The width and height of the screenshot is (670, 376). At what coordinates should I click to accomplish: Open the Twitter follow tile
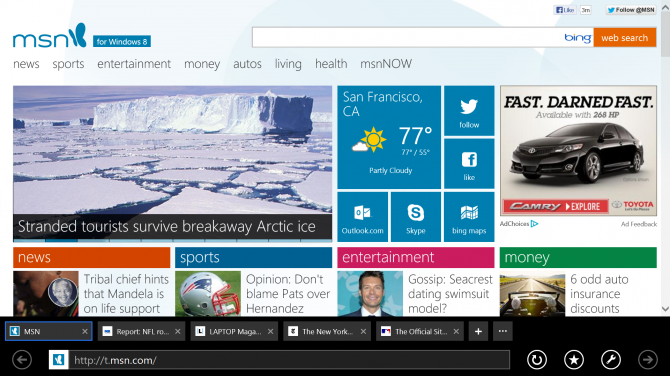pos(469,111)
